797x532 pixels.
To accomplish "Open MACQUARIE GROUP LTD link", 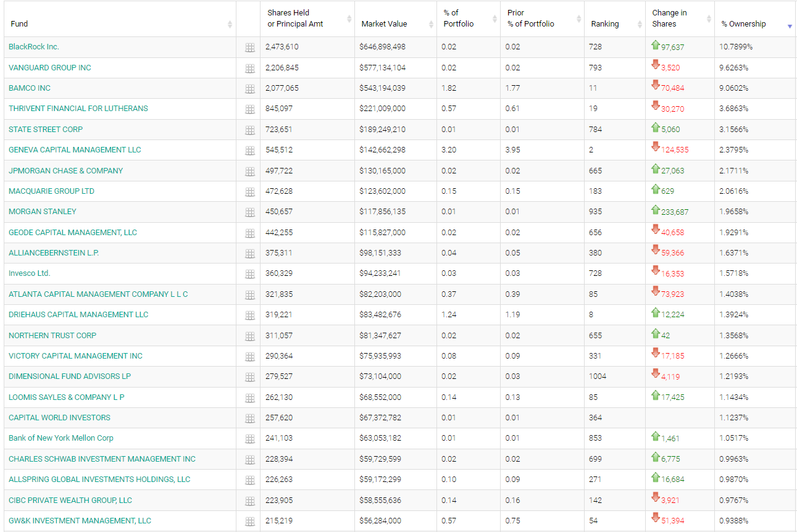I will (x=52, y=191).
